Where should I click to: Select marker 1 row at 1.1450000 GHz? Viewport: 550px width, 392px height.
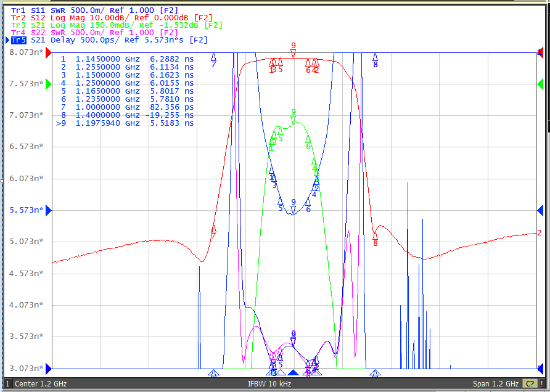(x=125, y=59)
